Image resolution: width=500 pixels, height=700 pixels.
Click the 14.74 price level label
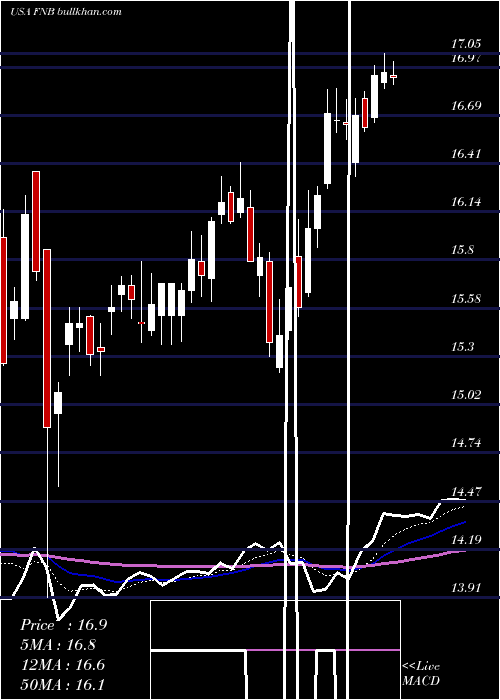[466, 443]
